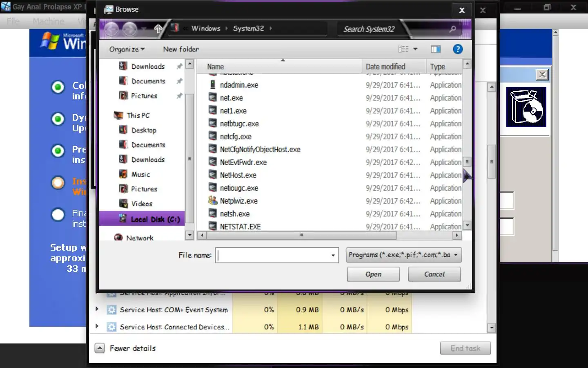588x368 pixels.
Task: Click the Open button
Action: 373,274
